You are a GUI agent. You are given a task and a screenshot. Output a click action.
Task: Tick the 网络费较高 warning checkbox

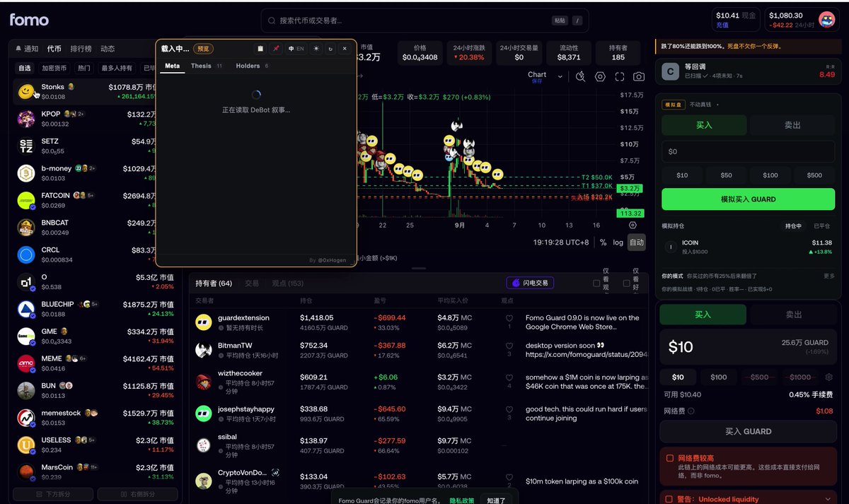[x=669, y=458]
